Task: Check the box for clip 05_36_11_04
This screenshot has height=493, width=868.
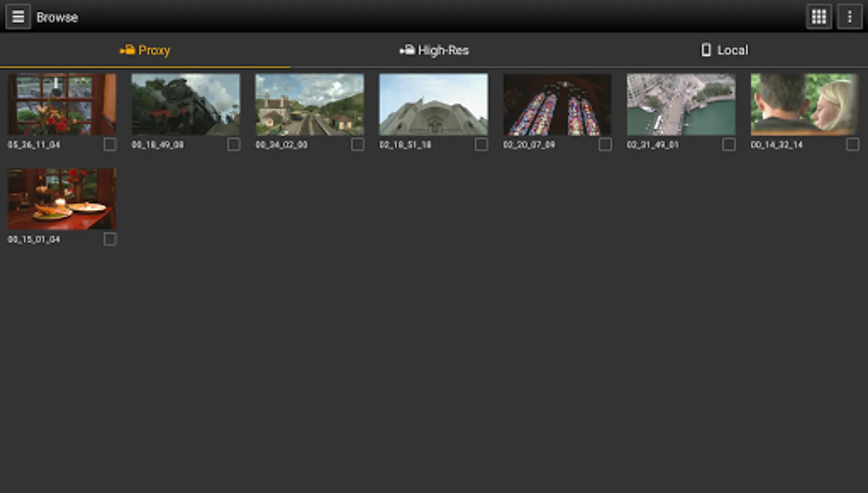Action: [x=110, y=144]
